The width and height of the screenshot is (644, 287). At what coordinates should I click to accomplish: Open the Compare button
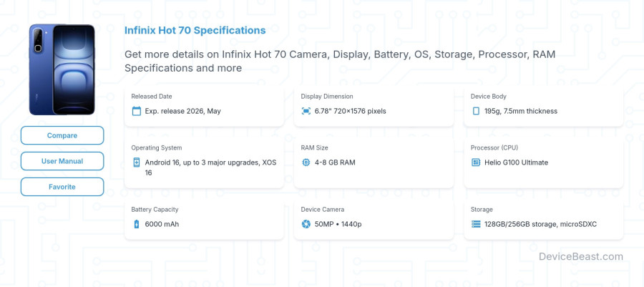pos(62,135)
